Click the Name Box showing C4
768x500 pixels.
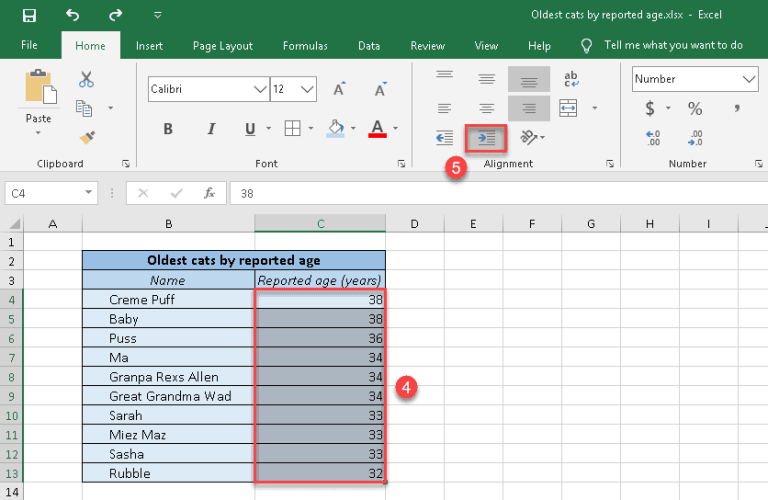[x=45, y=193]
